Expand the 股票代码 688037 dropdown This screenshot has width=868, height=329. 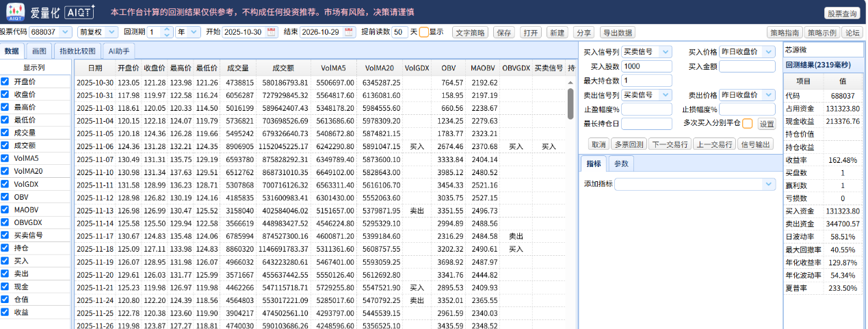(x=65, y=32)
